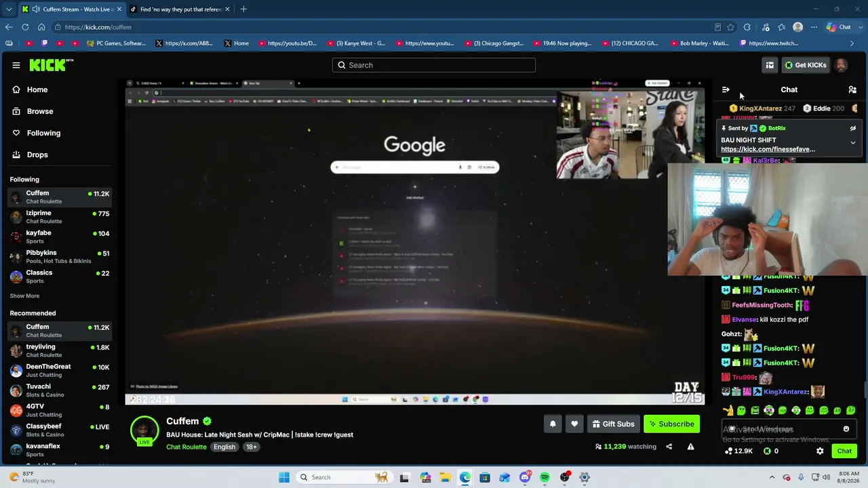
Task: Open the taskbar weather widget
Action: 34,477
